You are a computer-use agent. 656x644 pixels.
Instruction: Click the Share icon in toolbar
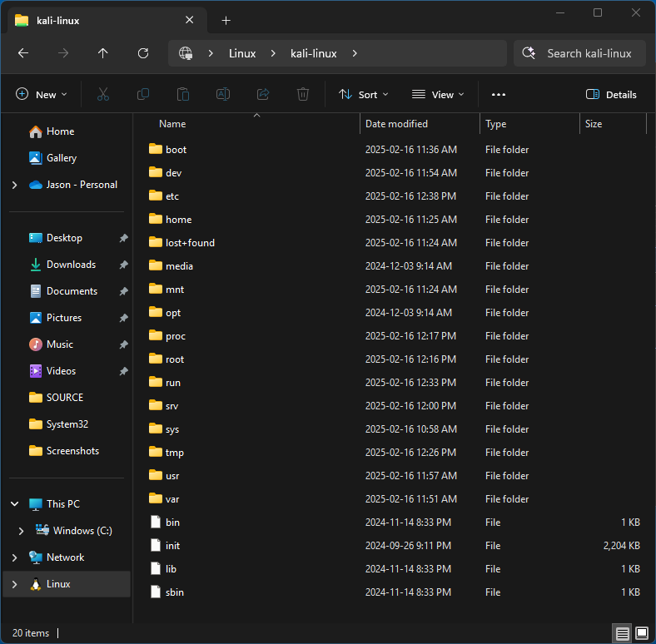pyautogui.click(x=263, y=94)
